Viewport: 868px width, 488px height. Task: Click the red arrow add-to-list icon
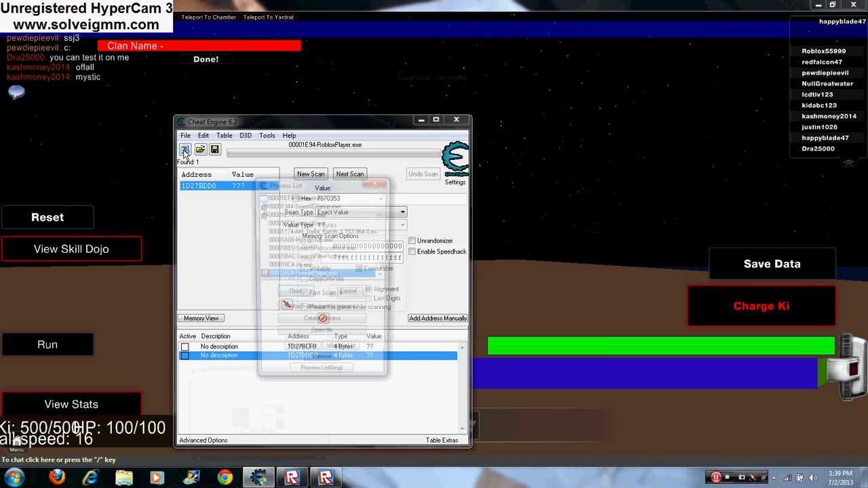click(x=287, y=305)
